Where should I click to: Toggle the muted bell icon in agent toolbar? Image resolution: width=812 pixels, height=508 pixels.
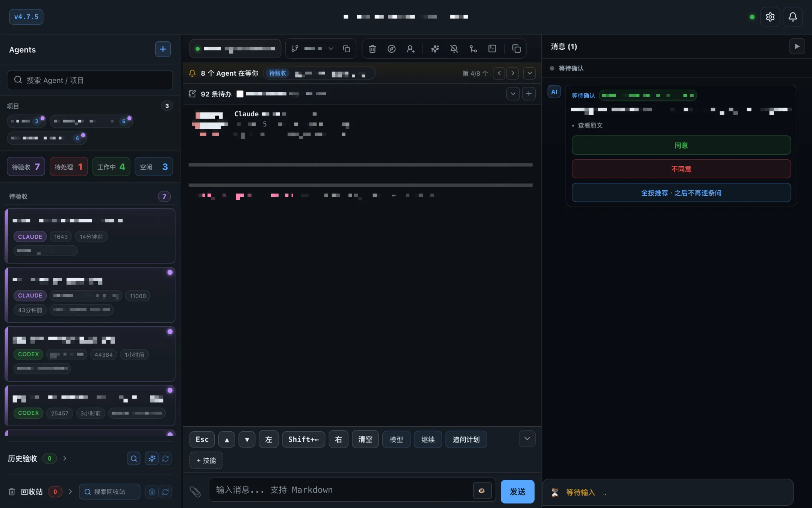(x=454, y=49)
